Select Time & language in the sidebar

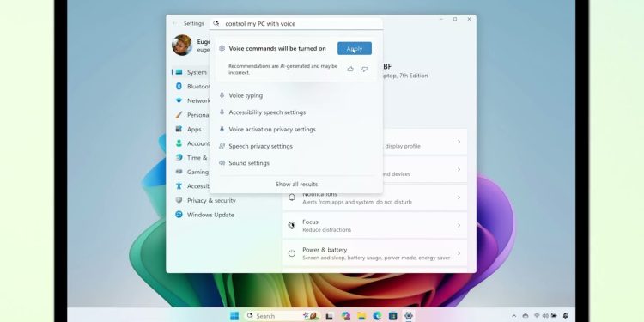point(191,158)
